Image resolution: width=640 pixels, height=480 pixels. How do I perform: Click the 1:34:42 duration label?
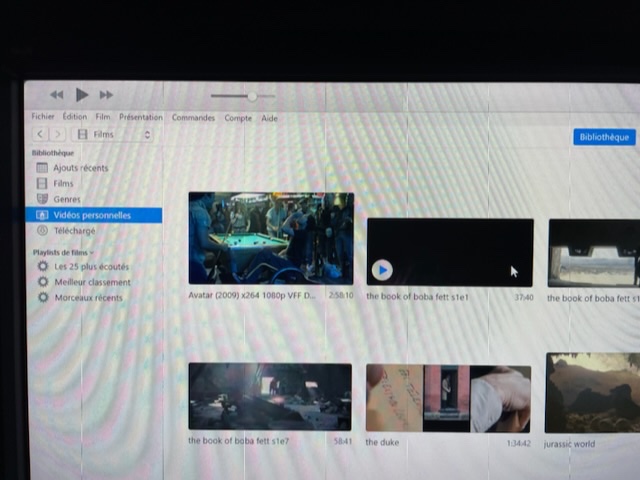[518, 443]
